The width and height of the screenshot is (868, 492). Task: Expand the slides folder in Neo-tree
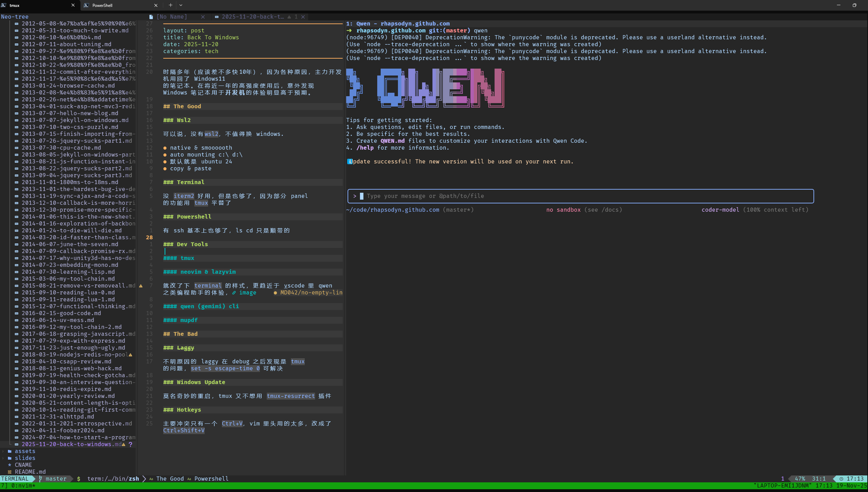3,458
